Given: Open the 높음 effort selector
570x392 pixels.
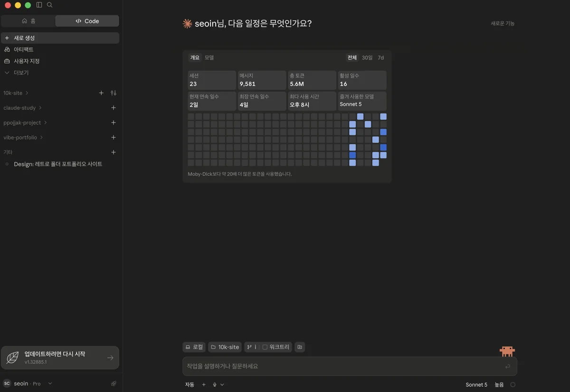Looking at the screenshot, I should (x=499, y=385).
